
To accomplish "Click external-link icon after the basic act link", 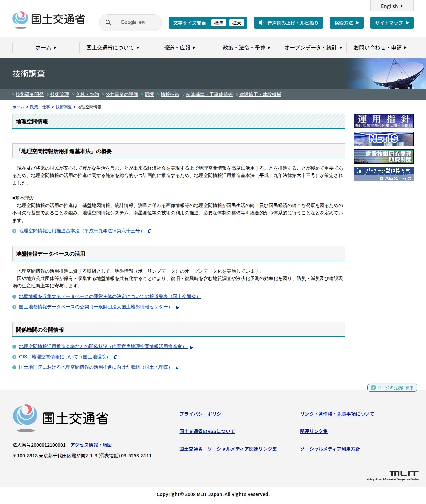I will point(150,231).
